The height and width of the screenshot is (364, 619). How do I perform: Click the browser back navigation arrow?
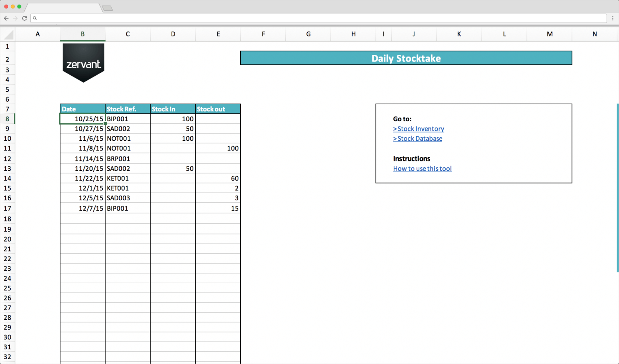point(6,18)
